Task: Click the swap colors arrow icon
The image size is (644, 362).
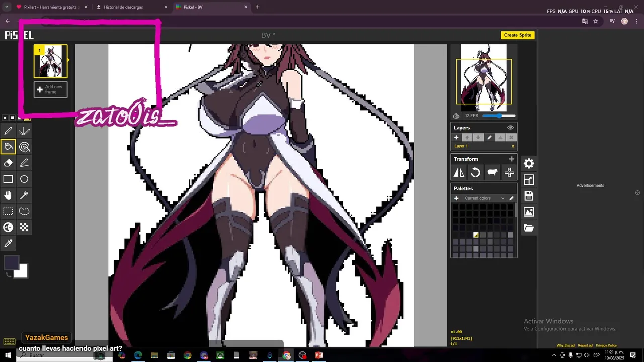Action: tap(8, 274)
